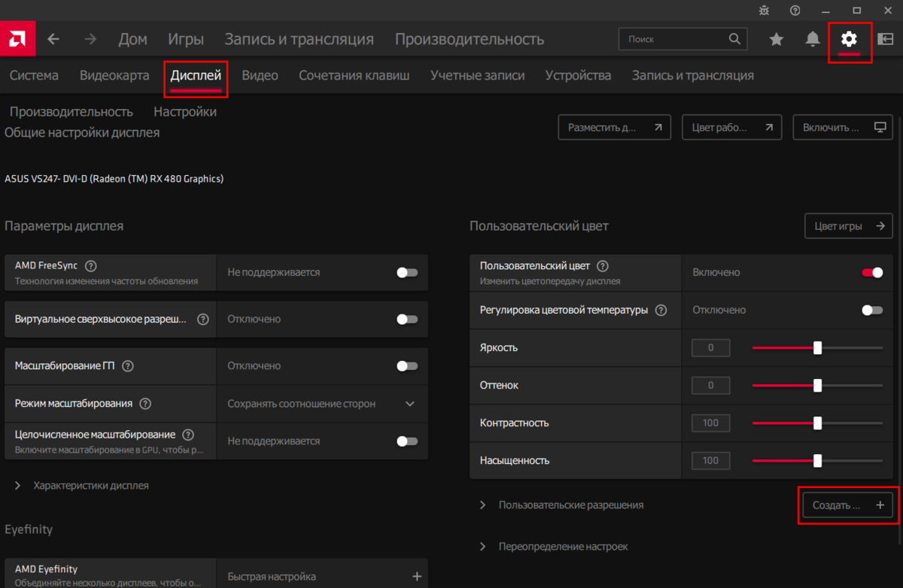Viewport: 903px width, 588px height.
Task: Select the Настройки sub-tab
Action: pos(185,111)
